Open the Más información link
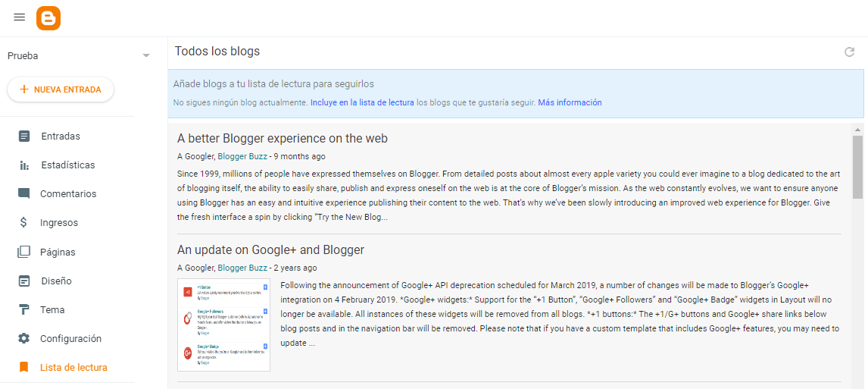 pyautogui.click(x=570, y=102)
